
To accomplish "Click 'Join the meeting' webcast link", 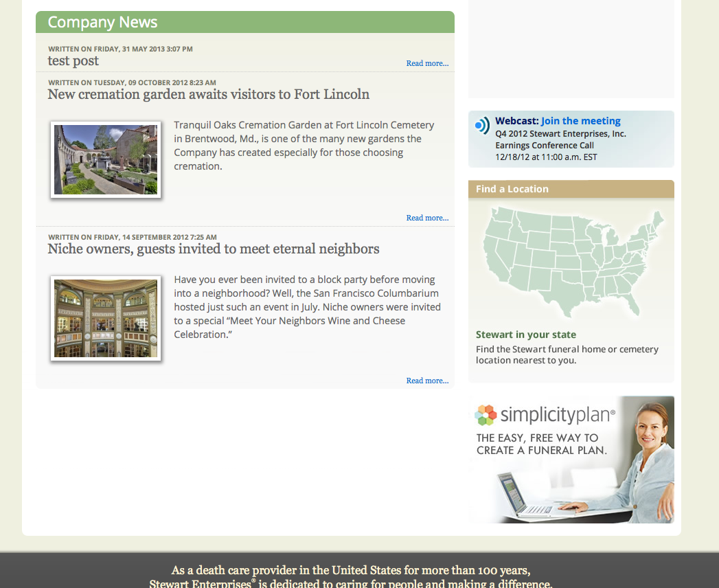I will [x=580, y=121].
